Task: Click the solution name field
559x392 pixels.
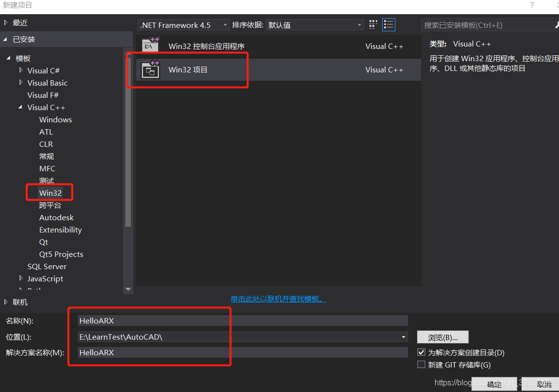Action: (243, 352)
